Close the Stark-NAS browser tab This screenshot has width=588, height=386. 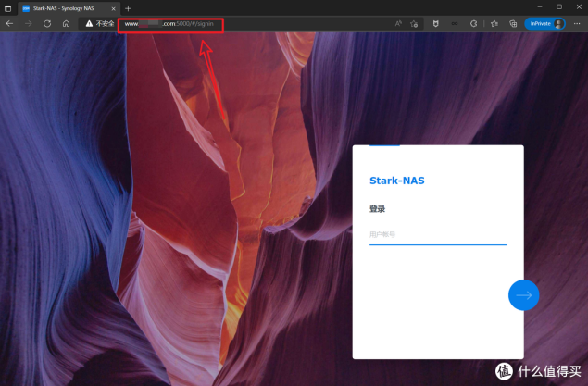113,8
